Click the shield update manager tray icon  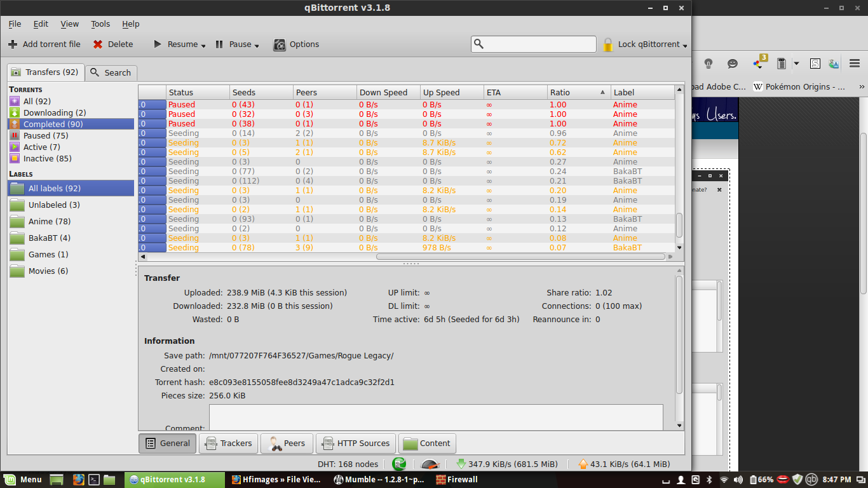point(797,479)
